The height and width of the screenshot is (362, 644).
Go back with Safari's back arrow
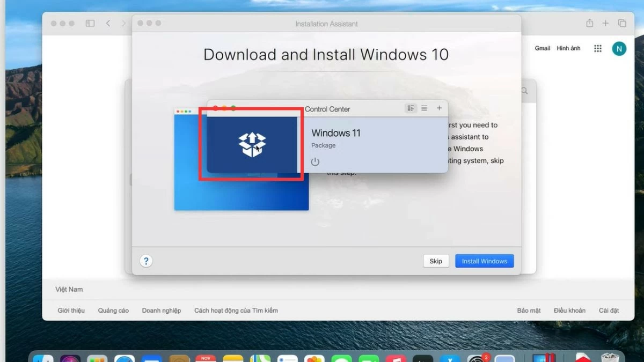coord(108,24)
